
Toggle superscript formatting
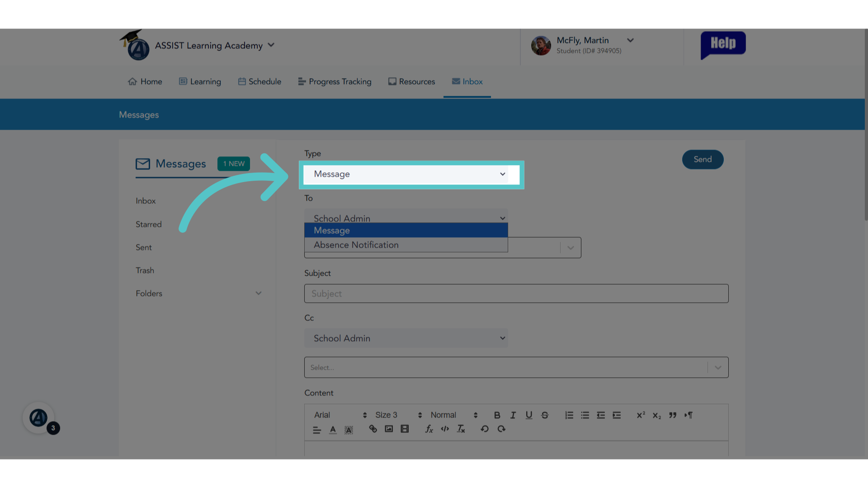(x=641, y=415)
